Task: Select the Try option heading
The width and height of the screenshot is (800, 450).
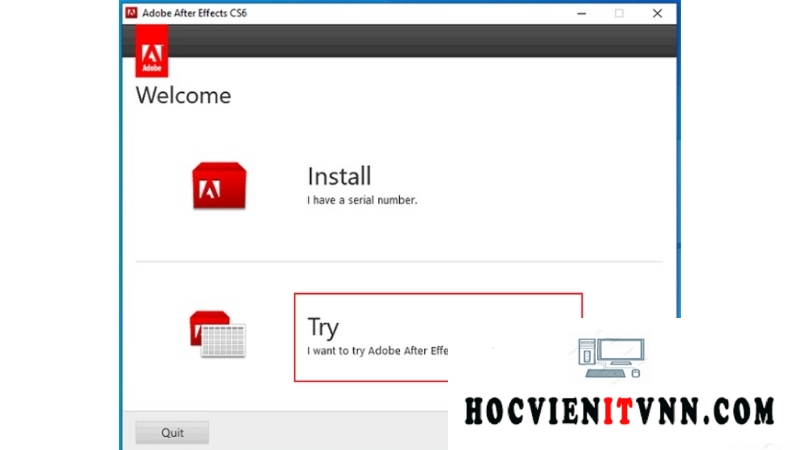Action: [x=323, y=327]
